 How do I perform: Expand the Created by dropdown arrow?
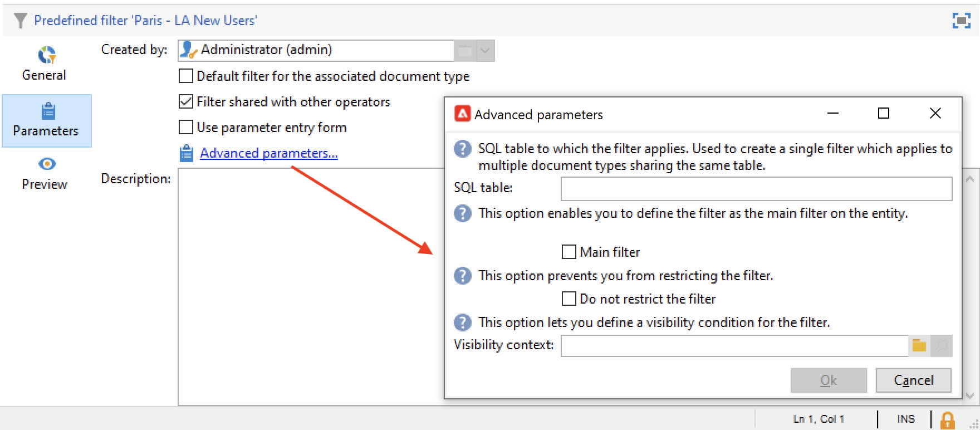coord(485,51)
